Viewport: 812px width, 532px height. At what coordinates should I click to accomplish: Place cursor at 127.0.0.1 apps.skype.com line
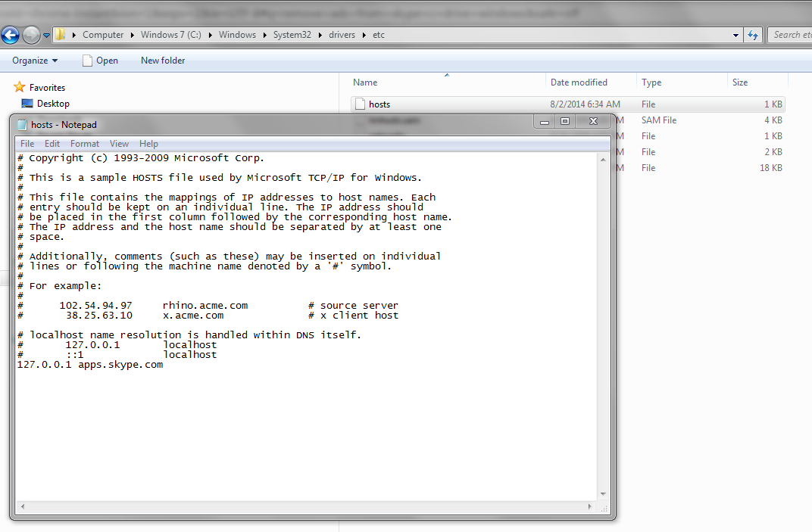(90, 364)
